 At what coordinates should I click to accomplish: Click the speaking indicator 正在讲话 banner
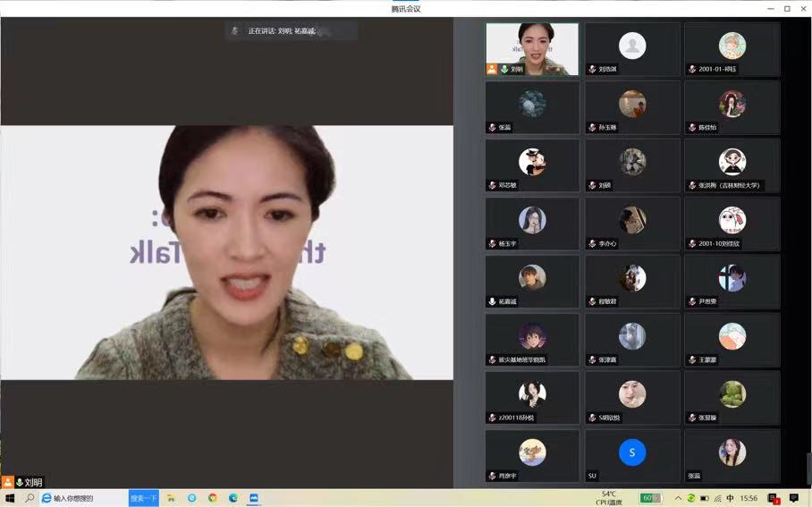click(292, 31)
